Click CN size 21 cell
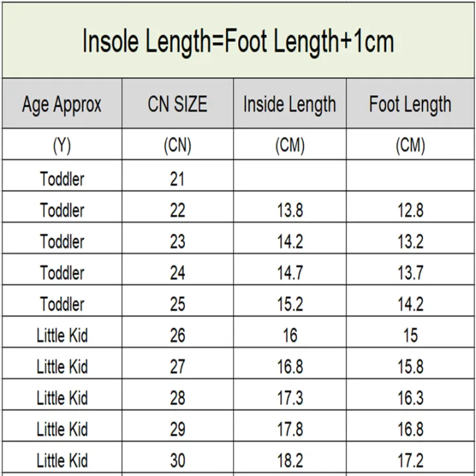Screen dimensions: 476x476 pyautogui.click(x=178, y=176)
